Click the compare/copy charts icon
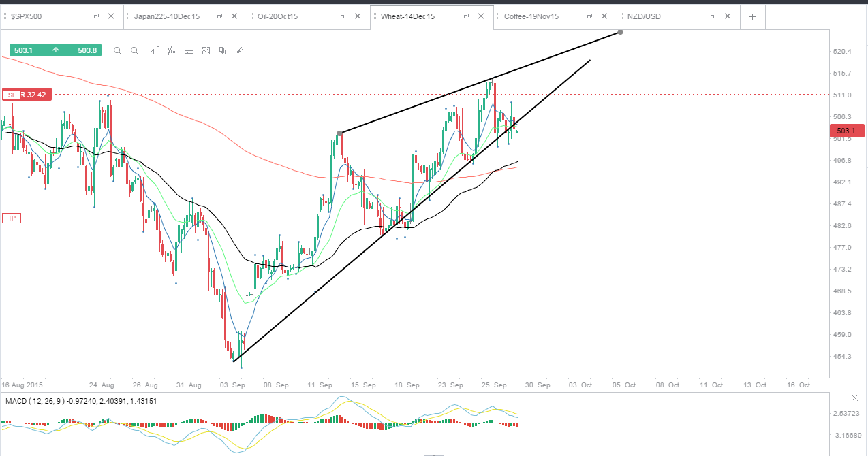The width and height of the screenshot is (868, 456). 222,50
